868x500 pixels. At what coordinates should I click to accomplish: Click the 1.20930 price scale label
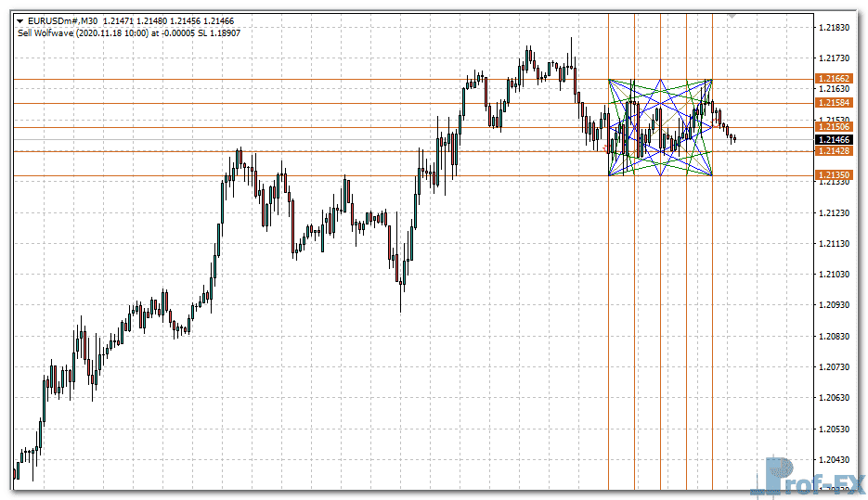tap(835, 305)
